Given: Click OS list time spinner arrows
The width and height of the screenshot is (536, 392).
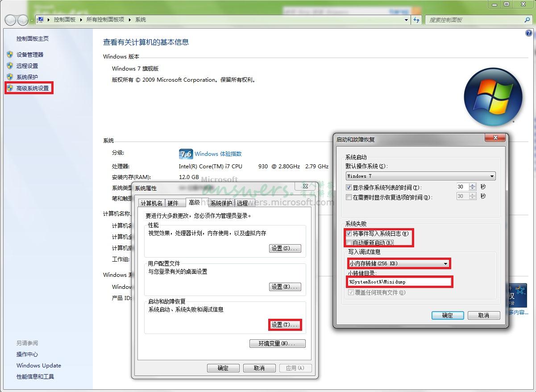Looking at the screenshot, I should coord(472,187).
